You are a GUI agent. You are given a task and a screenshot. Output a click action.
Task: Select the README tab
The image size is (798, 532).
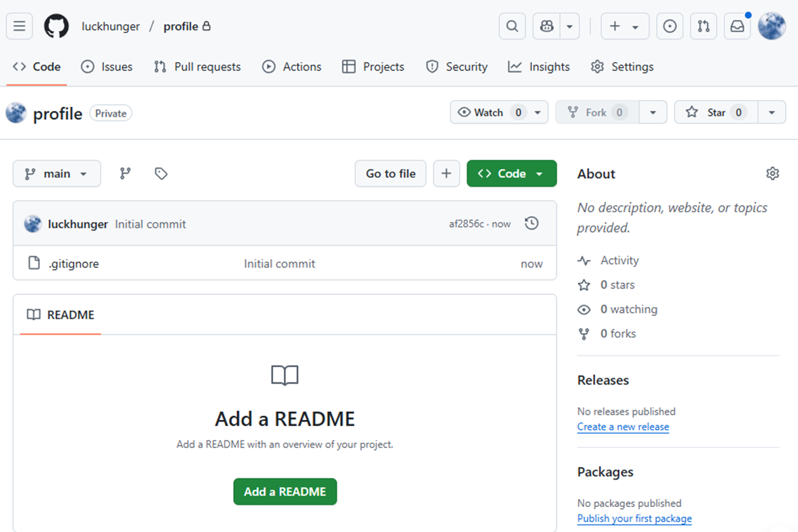click(60, 315)
